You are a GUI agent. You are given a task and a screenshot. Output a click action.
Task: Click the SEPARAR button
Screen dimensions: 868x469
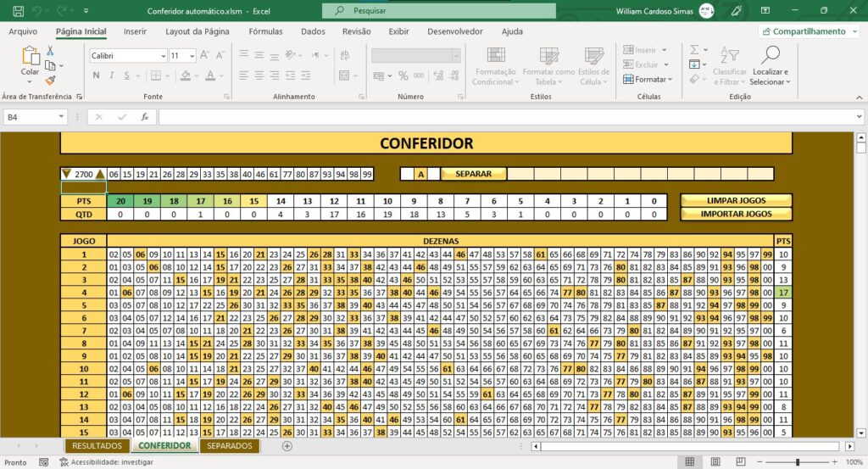coord(473,174)
